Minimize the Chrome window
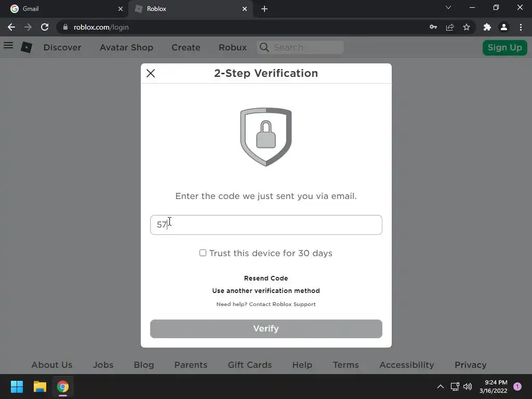The width and height of the screenshot is (532, 399). pos(472,7)
